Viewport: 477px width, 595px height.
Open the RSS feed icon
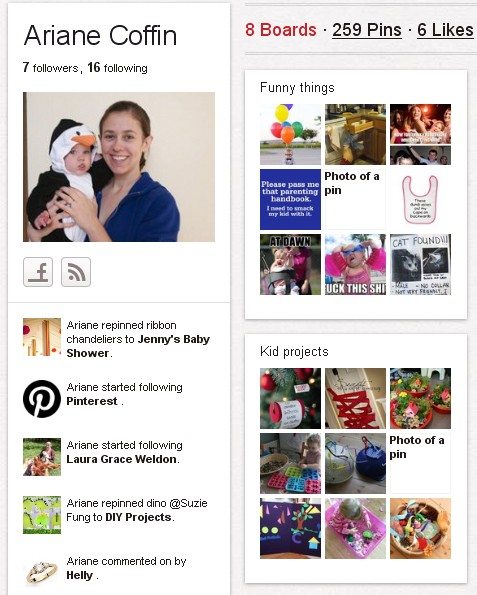(x=76, y=272)
